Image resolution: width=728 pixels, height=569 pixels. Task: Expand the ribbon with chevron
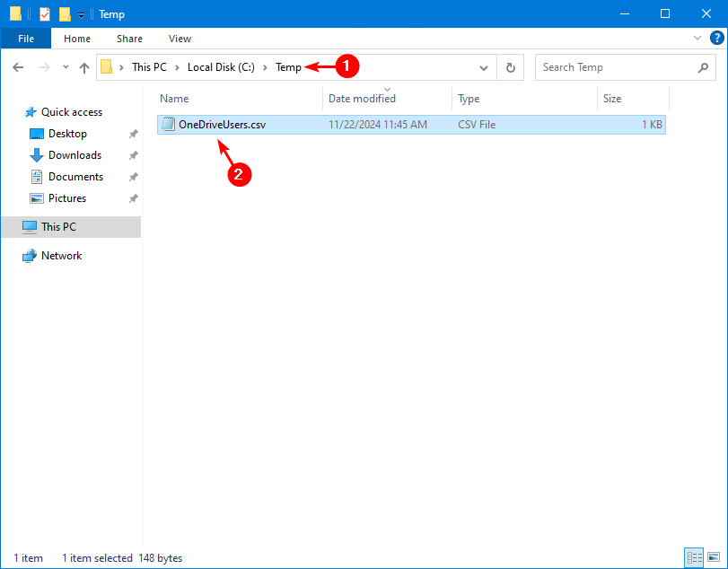point(697,39)
